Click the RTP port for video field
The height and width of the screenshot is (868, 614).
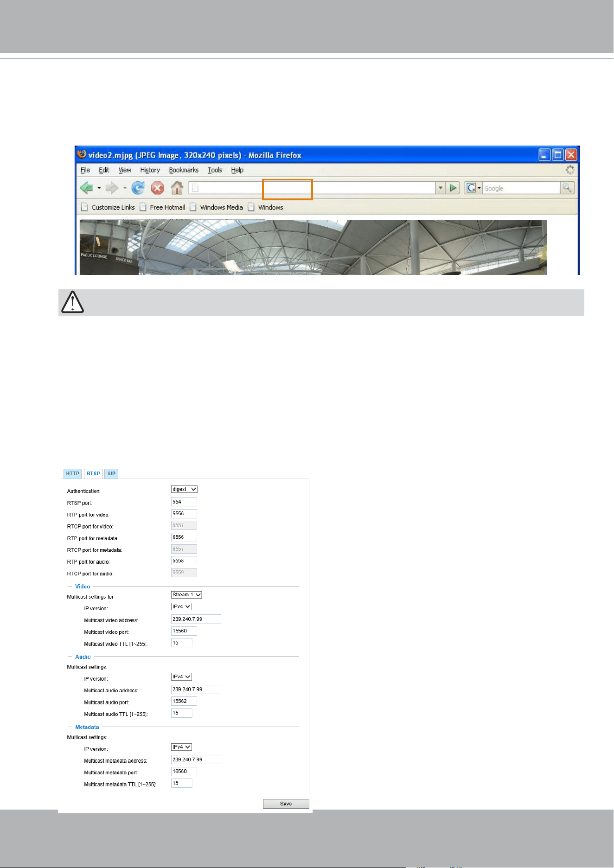click(x=184, y=513)
